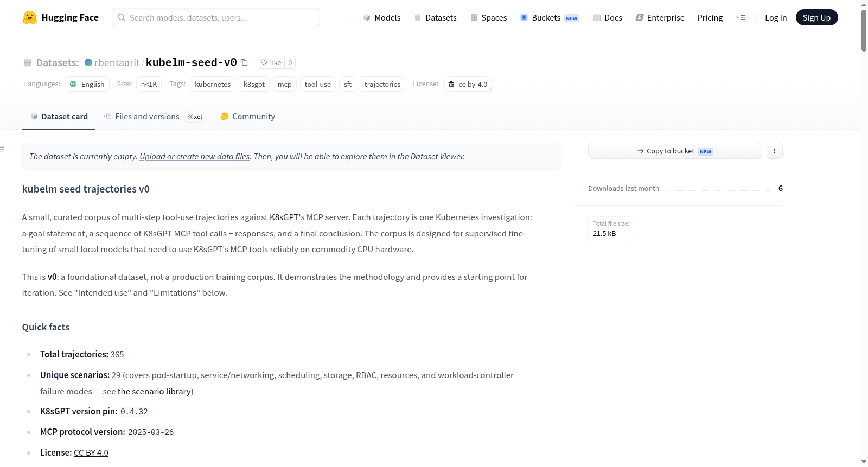Click the Quick facts heading

(x=46, y=327)
